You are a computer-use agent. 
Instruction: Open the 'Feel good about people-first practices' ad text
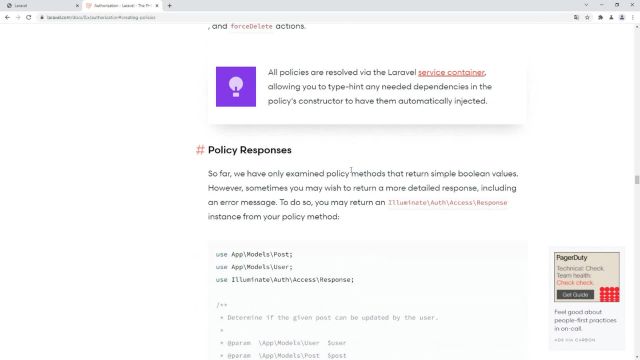tap(585, 320)
